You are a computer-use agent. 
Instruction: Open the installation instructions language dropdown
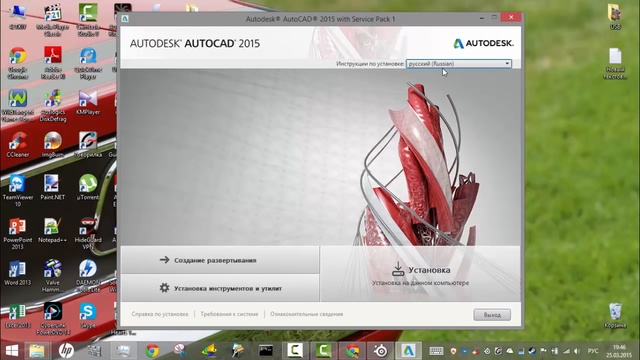click(x=459, y=64)
